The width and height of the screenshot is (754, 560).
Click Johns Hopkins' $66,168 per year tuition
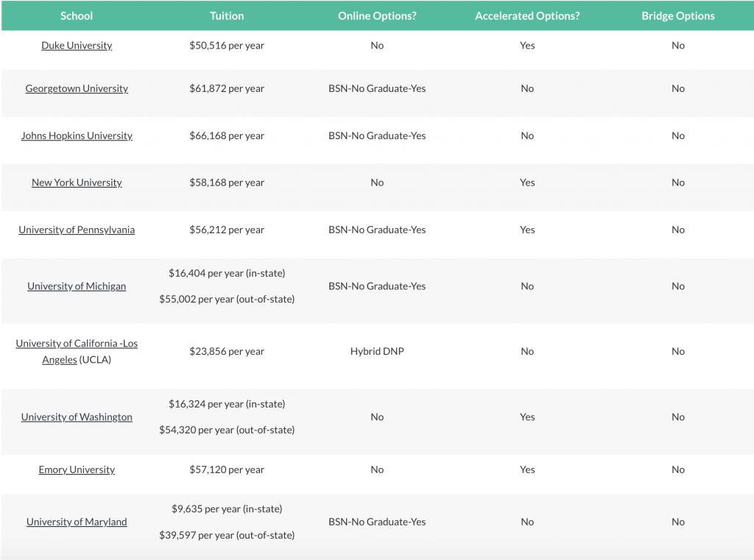pyautogui.click(x=227, y=136)
